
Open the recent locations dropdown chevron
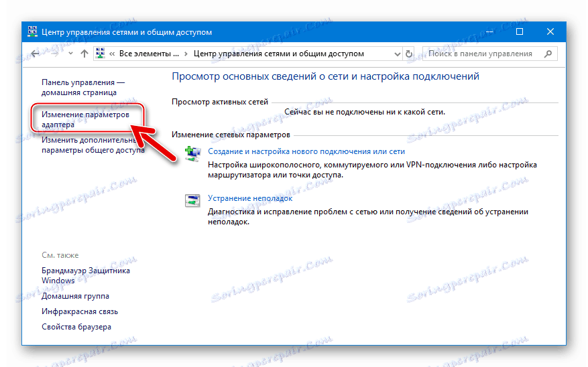click(70, 54)
